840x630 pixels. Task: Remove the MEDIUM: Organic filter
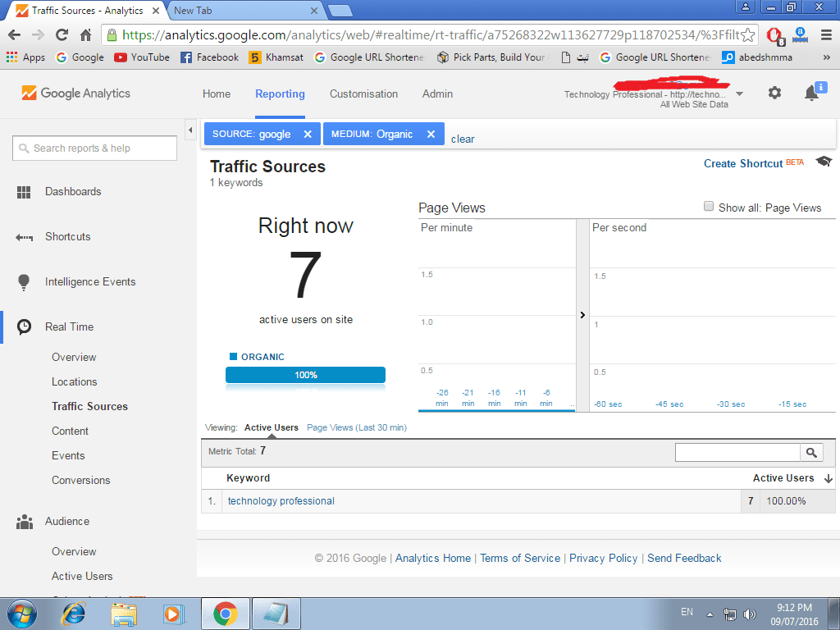tap(431, 135)
